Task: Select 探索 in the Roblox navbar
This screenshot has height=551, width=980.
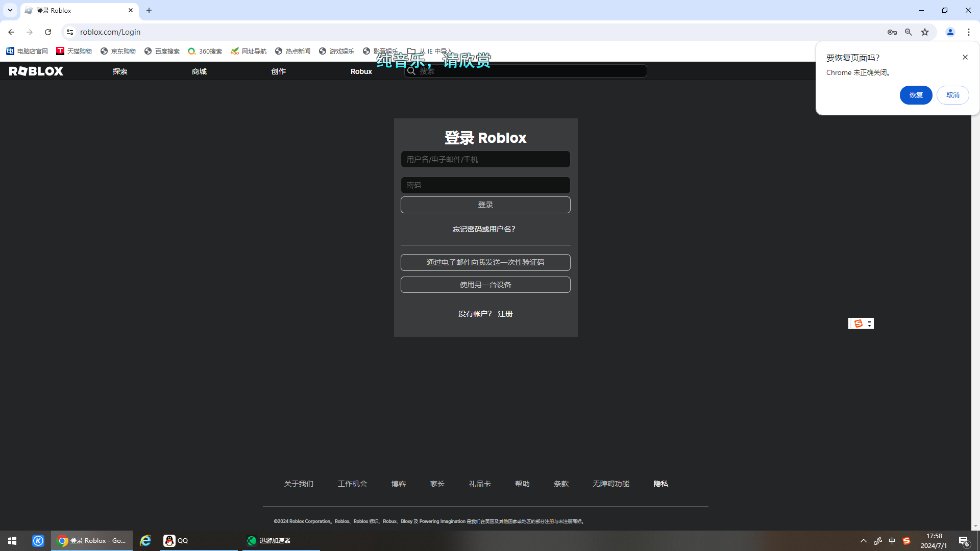Action: (x=120, y=71)
